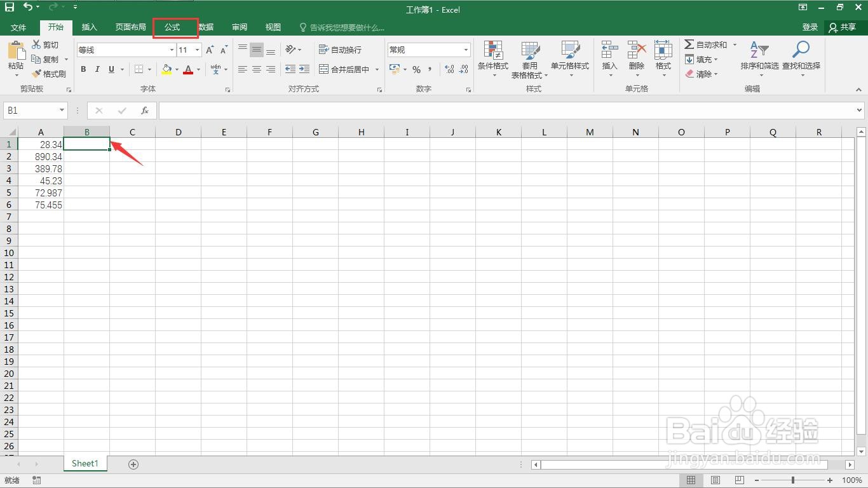This screenshot has width=868, height=488.
Task: Click the zoom slider handle
Action: pyautogui.click(x=793, y=480)
